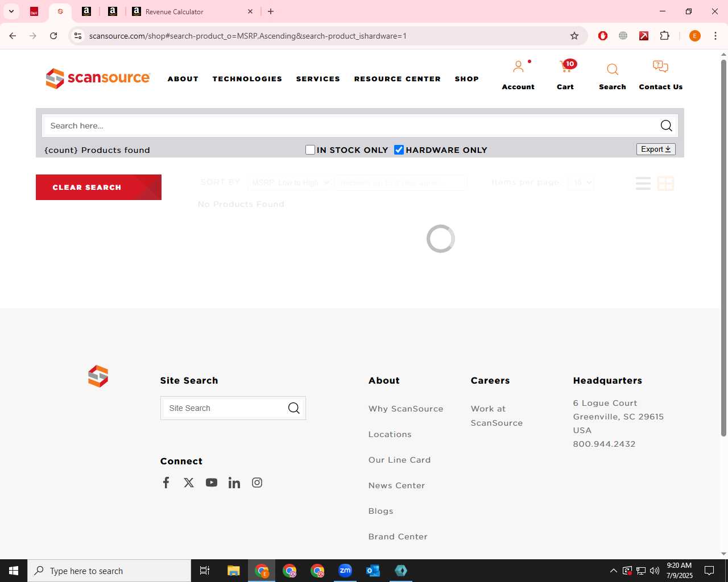Open Outlook from the taskbar
The image size is (728, 582).
click(x=373, y=571)
